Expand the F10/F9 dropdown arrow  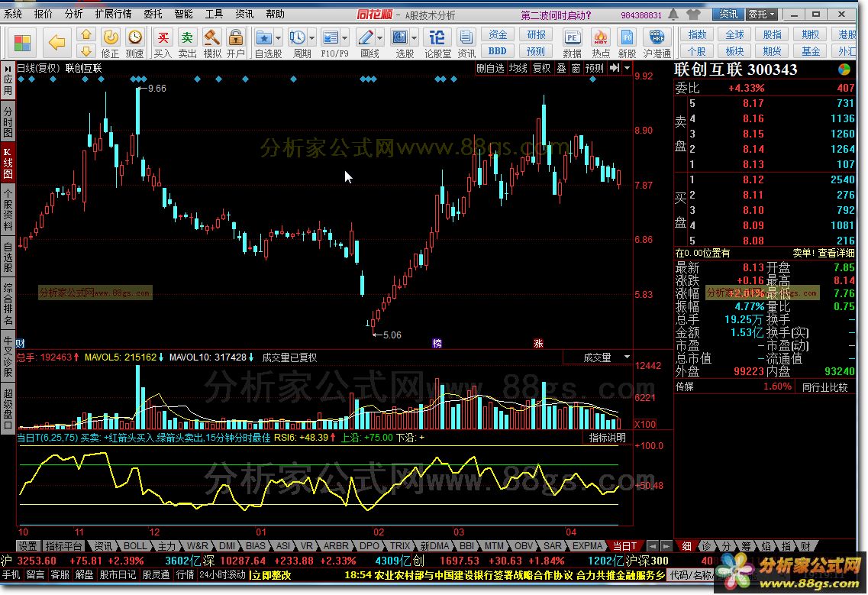click(x=345, y=38)
